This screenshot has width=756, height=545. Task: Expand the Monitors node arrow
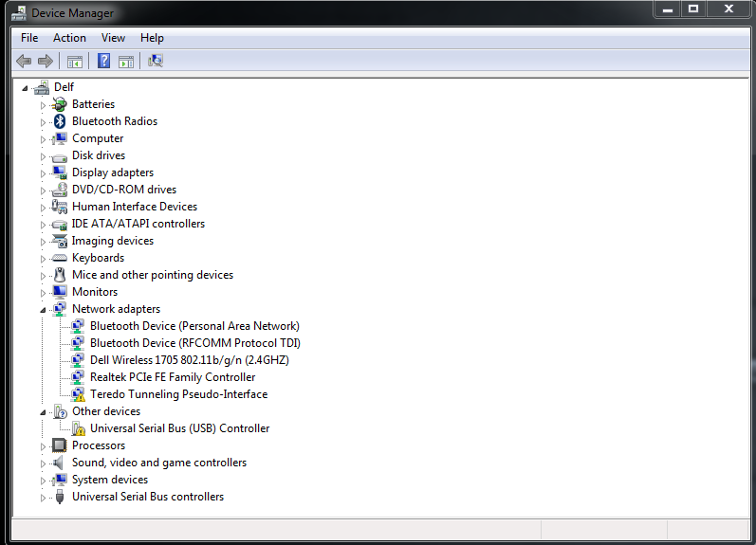pos(43,293)
